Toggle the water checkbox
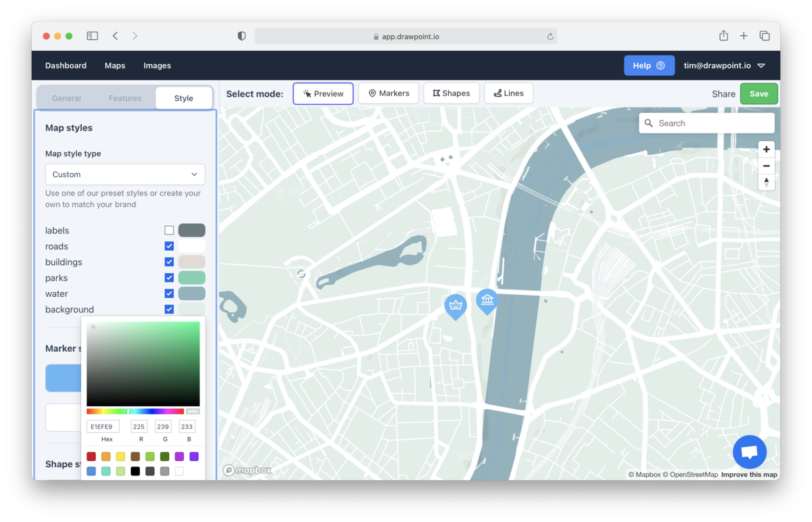 169,293
